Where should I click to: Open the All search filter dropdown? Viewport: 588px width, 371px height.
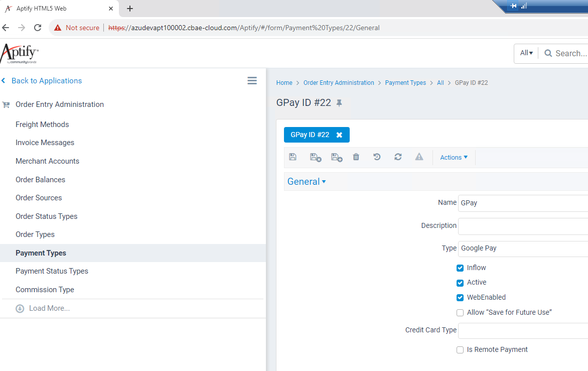(x=526, y=53)
